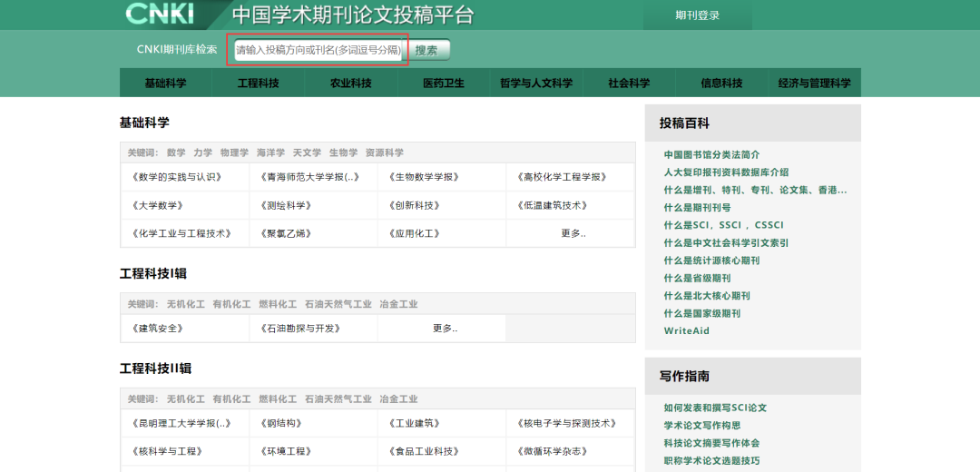Image resolution: width=980 pixels, height=472 pixels.
Task: Click the CNKI logo
Action: tap(160, 14)
